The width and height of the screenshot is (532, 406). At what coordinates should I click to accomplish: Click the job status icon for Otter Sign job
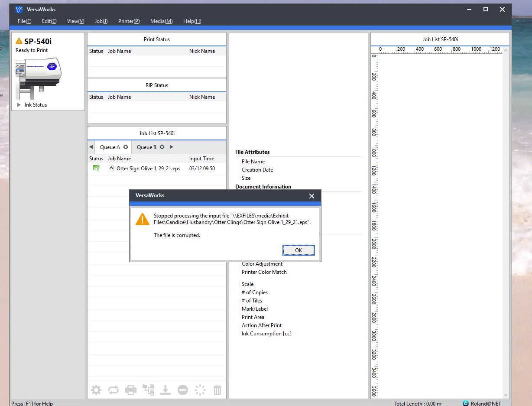pos(96,168)
